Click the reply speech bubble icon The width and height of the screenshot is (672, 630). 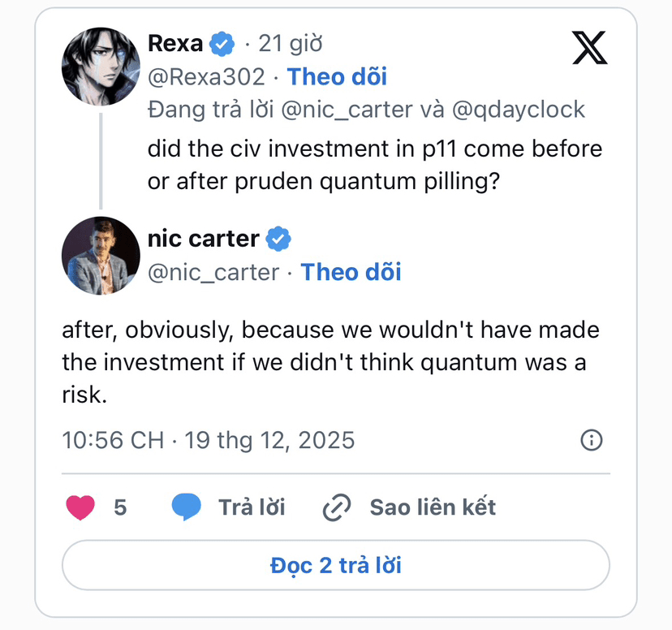point(187,507)
